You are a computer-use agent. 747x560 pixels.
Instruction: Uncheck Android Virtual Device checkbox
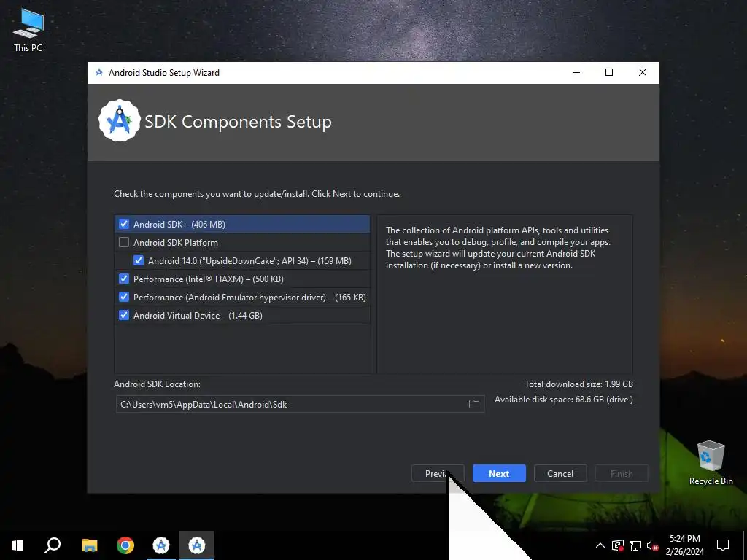(124, 315)
